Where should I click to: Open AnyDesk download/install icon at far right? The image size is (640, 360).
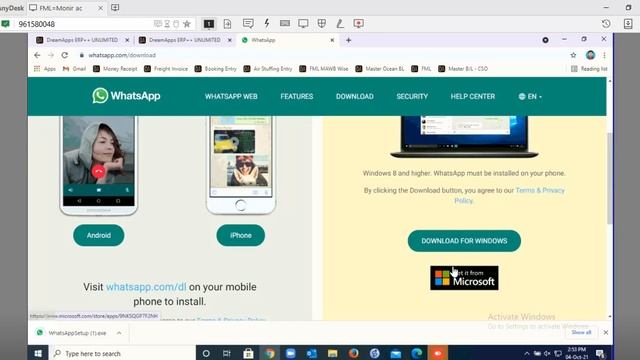pyautogui.click(x=628, y=24)
